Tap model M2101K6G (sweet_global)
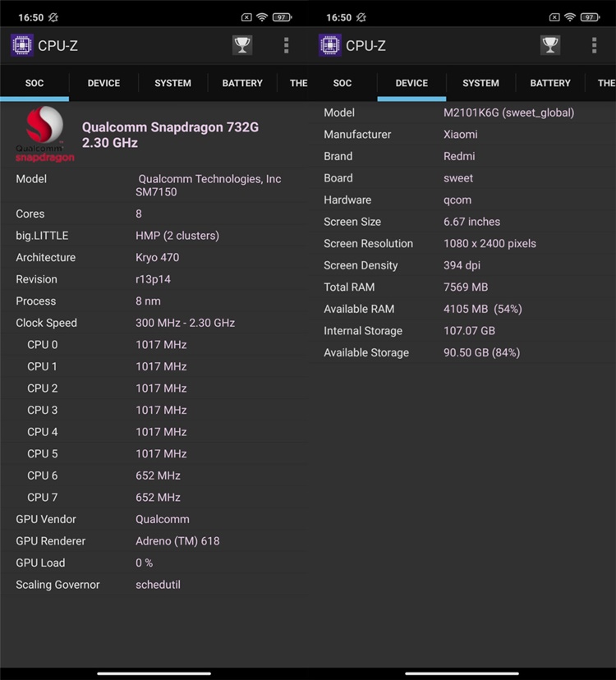The height and width of the screenshot is (680, 616). (x=508, y=113)
